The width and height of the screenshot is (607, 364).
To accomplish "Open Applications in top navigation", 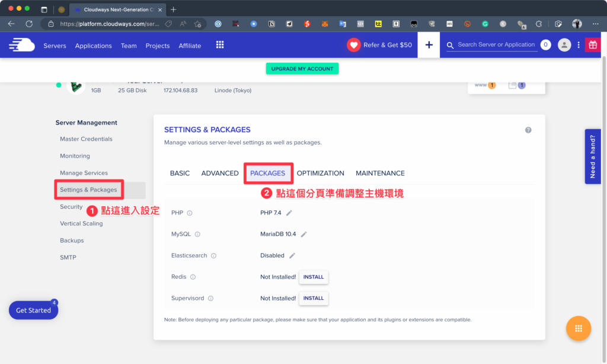I will [93, 46].
